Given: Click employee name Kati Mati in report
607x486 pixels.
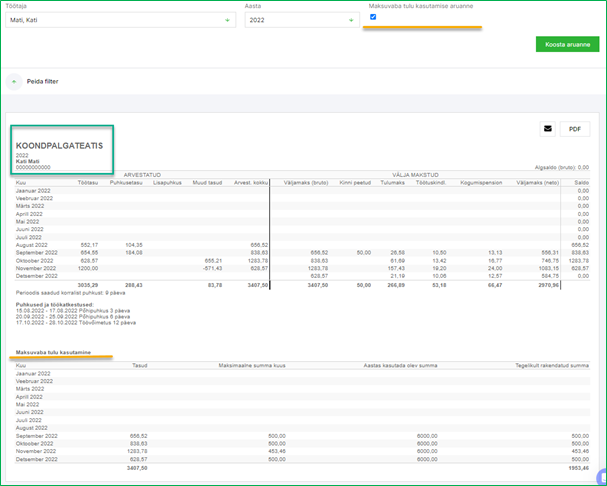Looking at the screenshot, I should [27, 161].
